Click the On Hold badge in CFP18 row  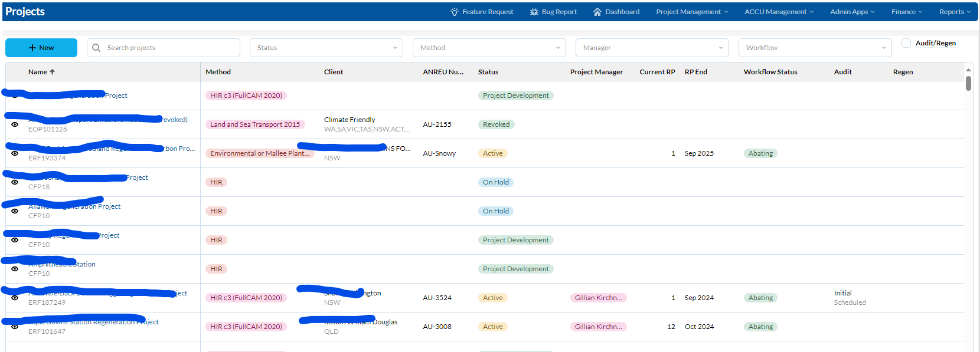point(496,182)
